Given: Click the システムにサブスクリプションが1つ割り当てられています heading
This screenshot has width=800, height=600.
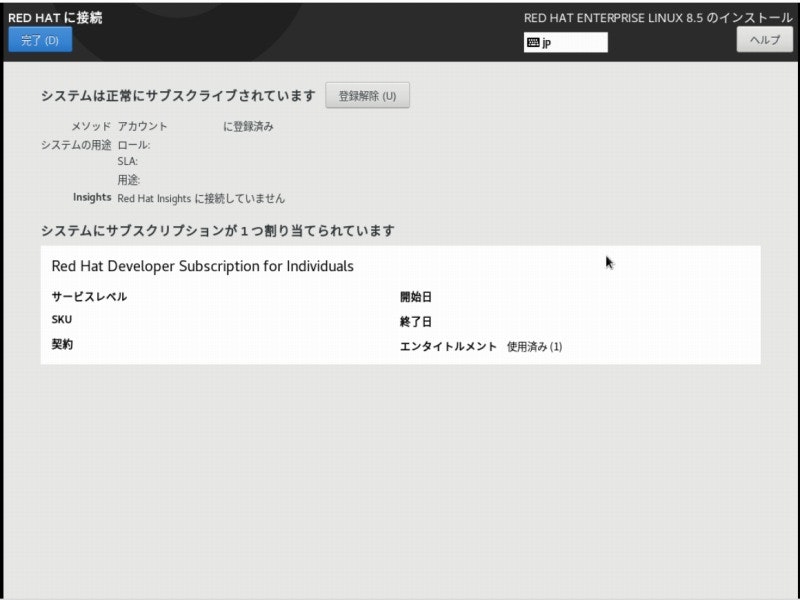Looking at the screenshot, I should click(x=218, y=231).
